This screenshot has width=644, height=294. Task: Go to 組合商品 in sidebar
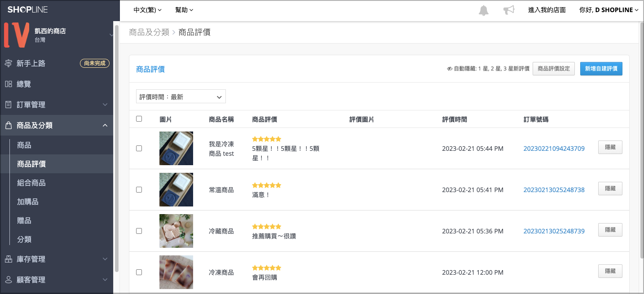pos(31,183)
